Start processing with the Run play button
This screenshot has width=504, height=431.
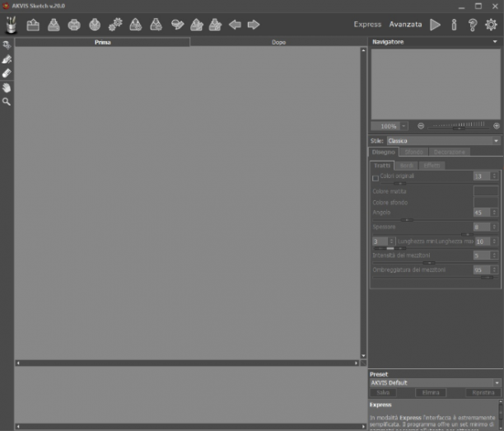click(x=435, y=25)
